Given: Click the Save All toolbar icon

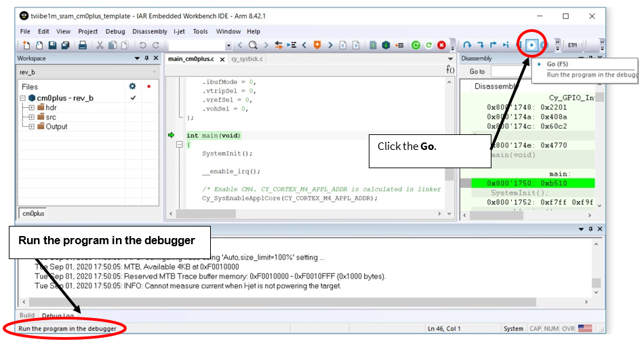Looking at the screenshot, I should coord(65,45).
